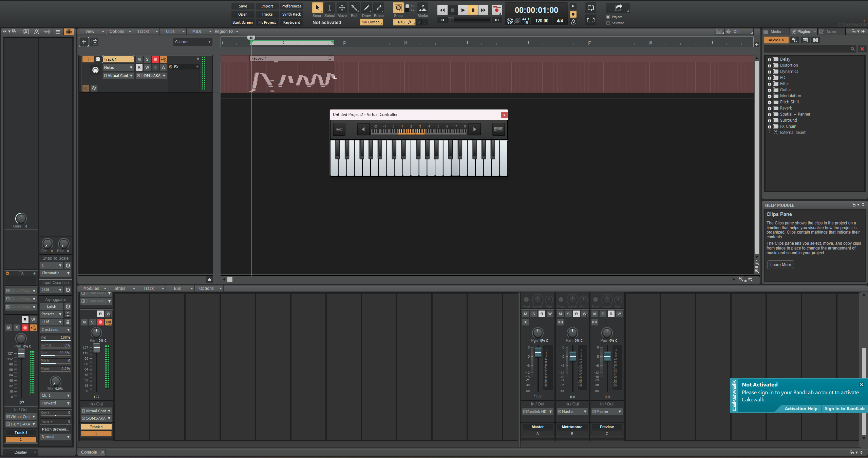The height and width of the screenshot is (458, 868).
Task: Click the Preferences button
Action: (291, 6)
